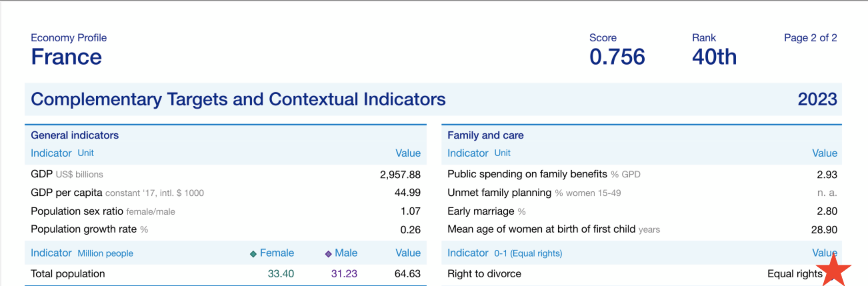This screenshot has width=868, height=286.
Task: Click the Right to divorce row label
Action: click(484, 273)
